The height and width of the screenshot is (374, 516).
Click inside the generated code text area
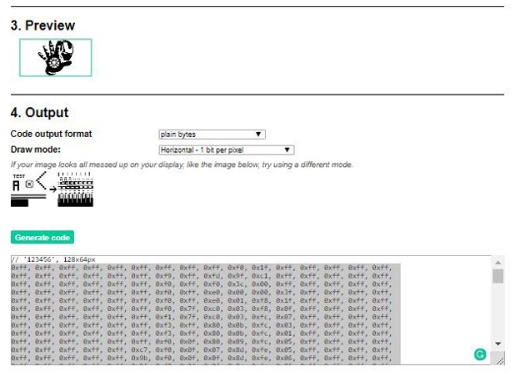point(251,310)
